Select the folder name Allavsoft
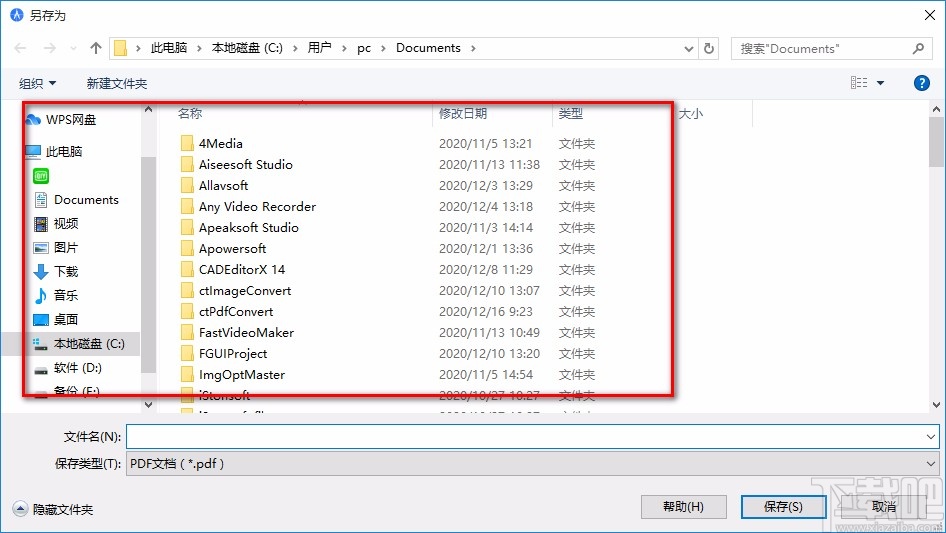Screen dimensions: 946x533 pyautogui.click(x=223, y=185)
